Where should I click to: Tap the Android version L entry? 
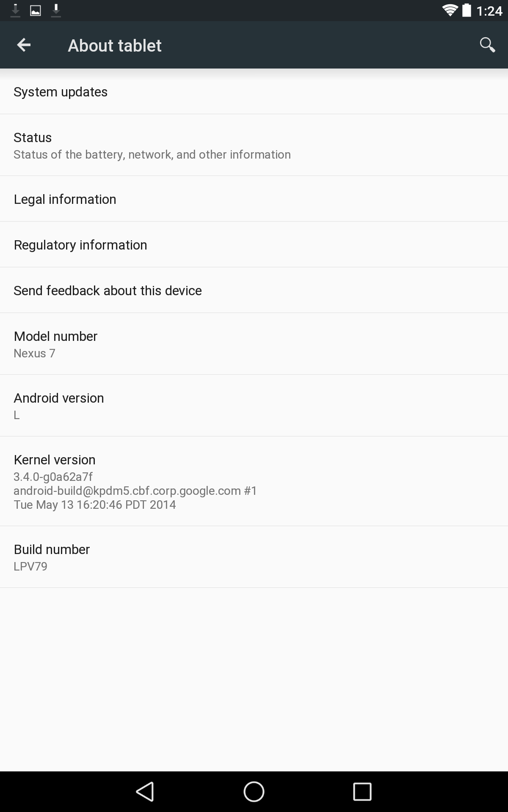click(x=254, y=406)
